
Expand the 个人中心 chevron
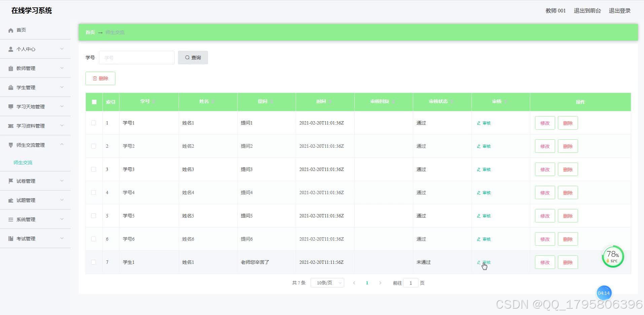tap(62, 49)
